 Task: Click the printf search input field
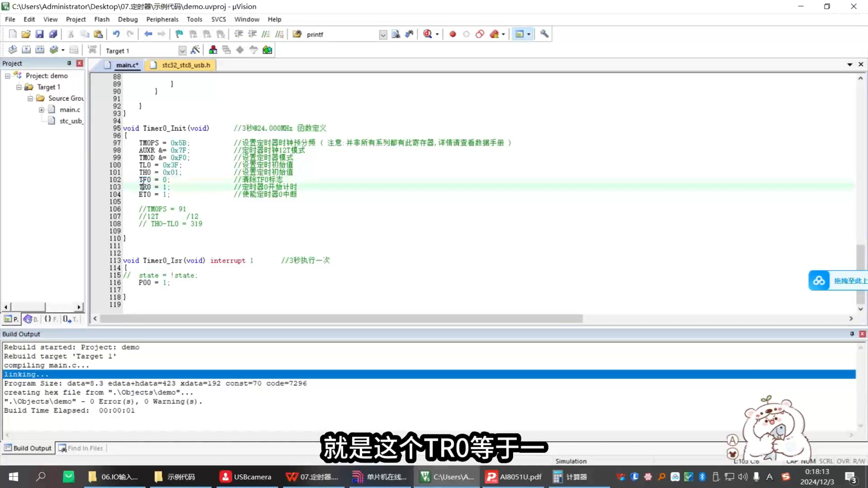click(339, 34)
